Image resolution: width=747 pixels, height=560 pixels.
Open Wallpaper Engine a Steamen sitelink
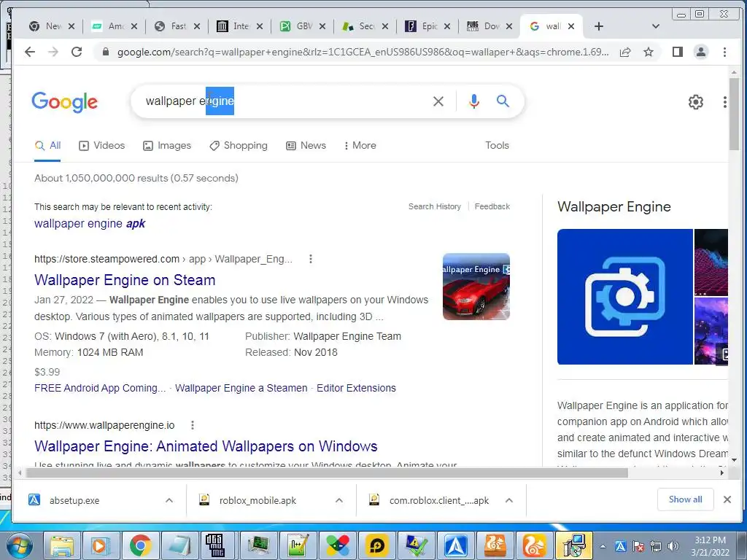coord(241,388)
